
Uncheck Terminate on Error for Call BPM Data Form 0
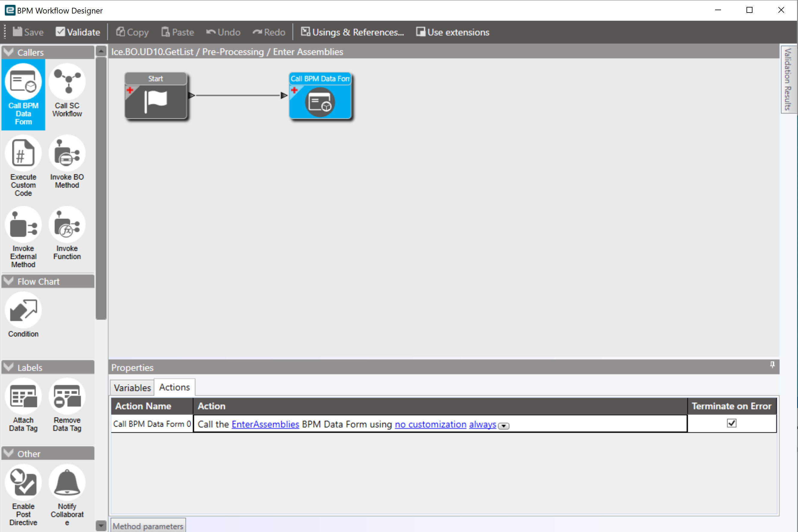click(x=732, y=423)
